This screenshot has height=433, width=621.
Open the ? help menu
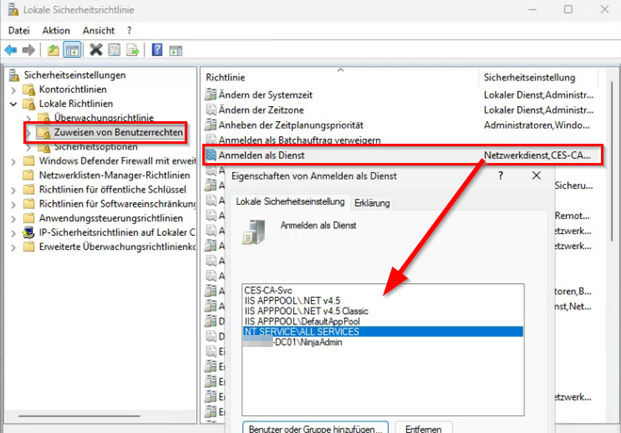pyautogui.click(x=129, y=31)
